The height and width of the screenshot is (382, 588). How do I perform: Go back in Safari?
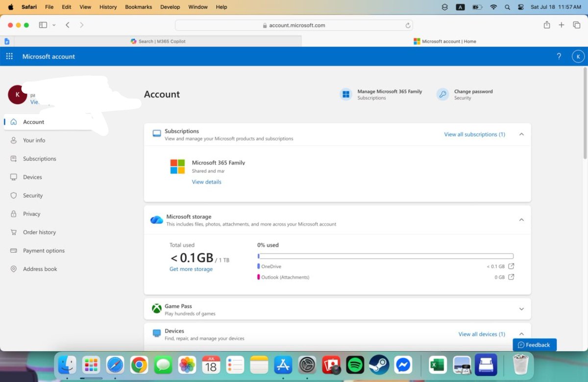pyautogui.click(x=68, y=25)
